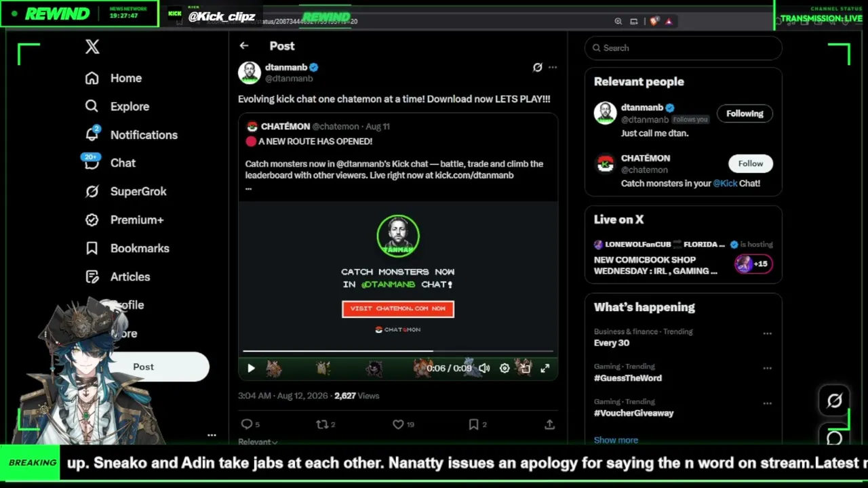
Task: Click the +15 listeners badge
Action: (753, 264)
